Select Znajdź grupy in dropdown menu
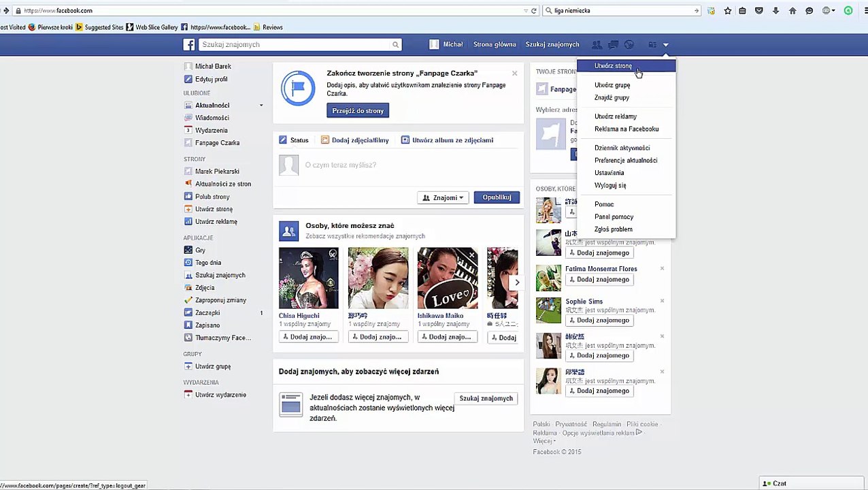Viewport: 868px width, 490px height. [612, 98]
